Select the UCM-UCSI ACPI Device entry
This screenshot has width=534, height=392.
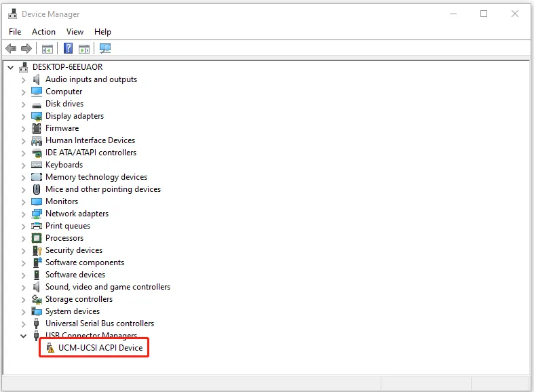(x=100, y=348)
